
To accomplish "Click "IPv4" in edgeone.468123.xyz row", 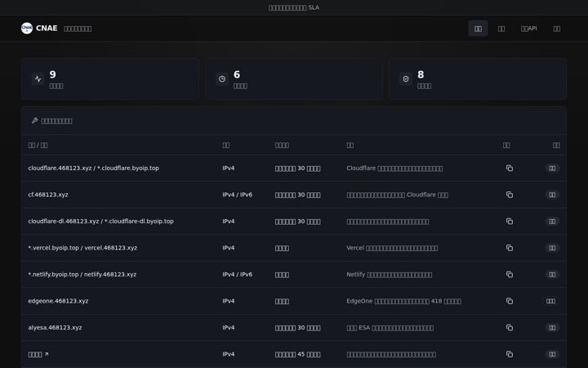I will pyautogui.click(x=229, y=301).
